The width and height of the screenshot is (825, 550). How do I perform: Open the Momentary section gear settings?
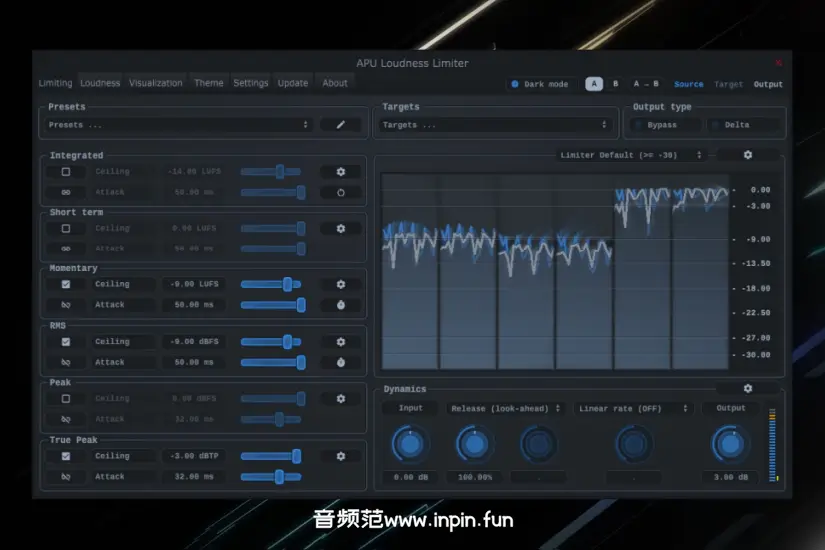[341, 284]
